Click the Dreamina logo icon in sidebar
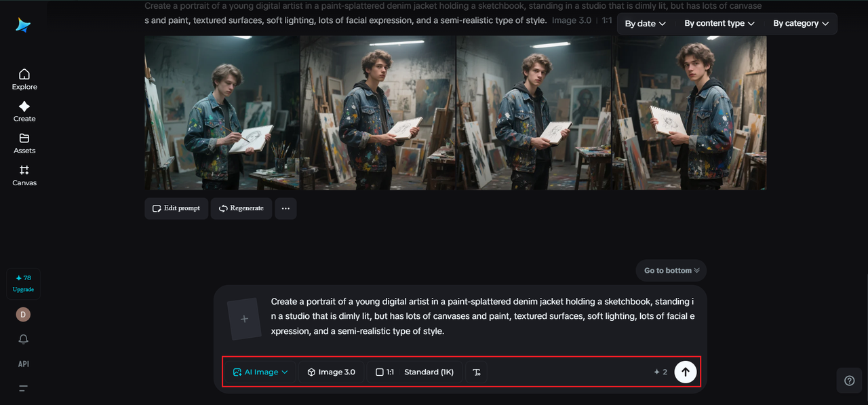 coord(24,25)
